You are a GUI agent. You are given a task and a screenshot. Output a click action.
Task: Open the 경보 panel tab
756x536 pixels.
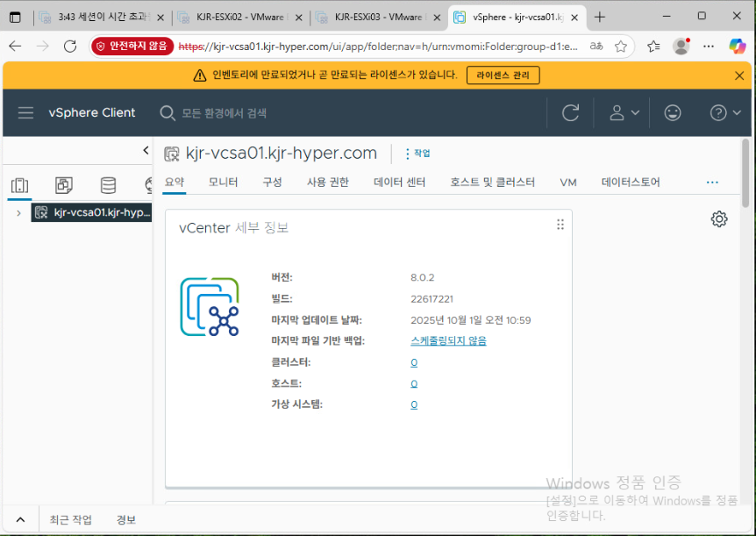tap(125, 520)
